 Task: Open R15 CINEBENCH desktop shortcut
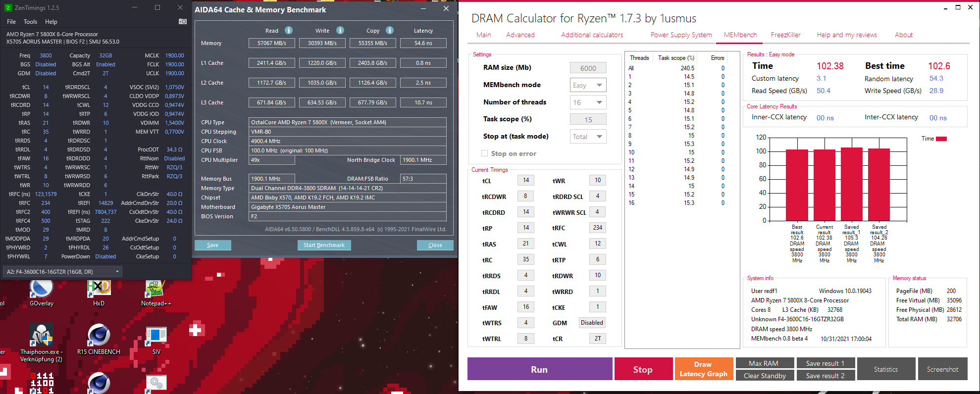tap(99, 340)
